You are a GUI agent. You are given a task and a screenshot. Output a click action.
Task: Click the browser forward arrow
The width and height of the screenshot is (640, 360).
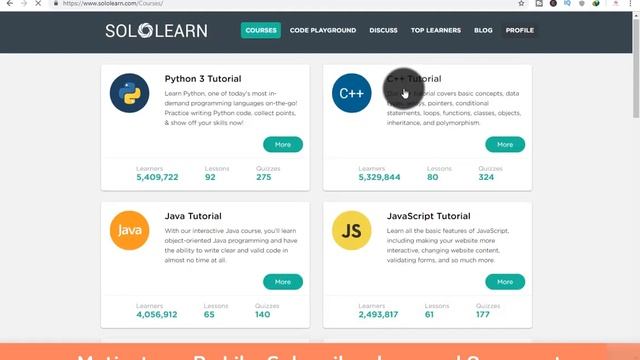(24, 3)
